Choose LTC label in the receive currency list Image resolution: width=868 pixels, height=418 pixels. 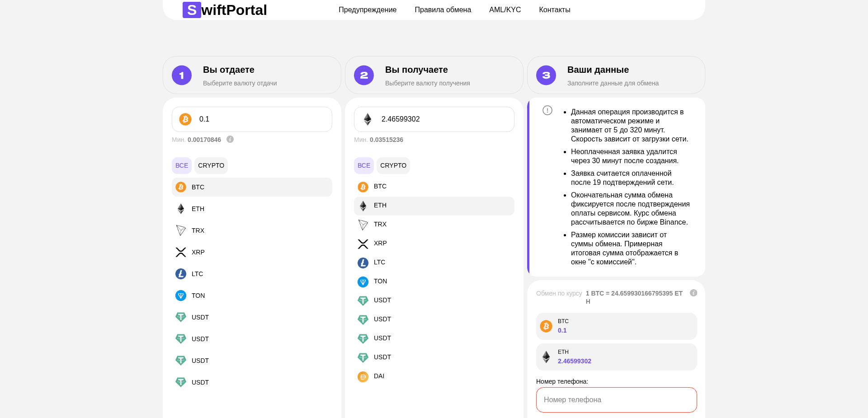tap(379, 262)
